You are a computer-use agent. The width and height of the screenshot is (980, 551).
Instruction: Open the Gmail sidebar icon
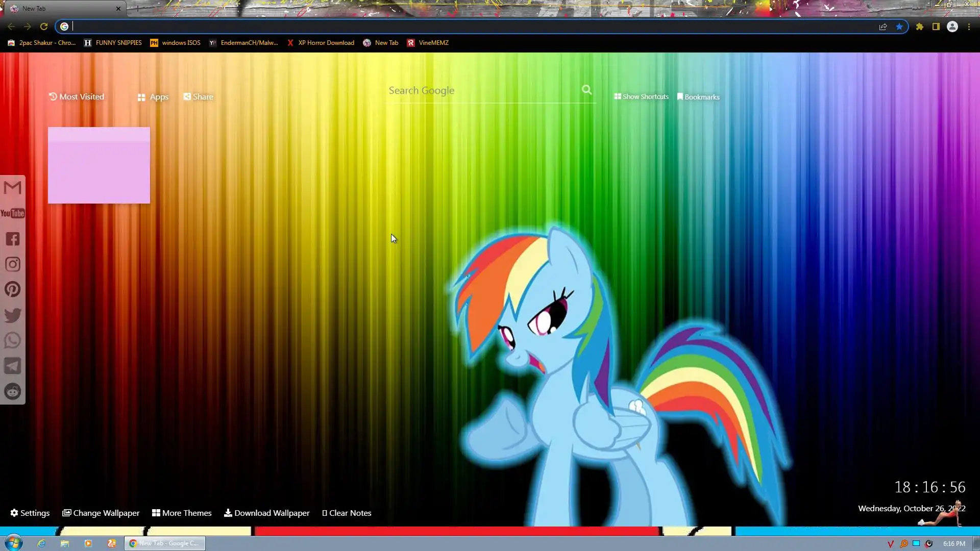click(13, 187)
